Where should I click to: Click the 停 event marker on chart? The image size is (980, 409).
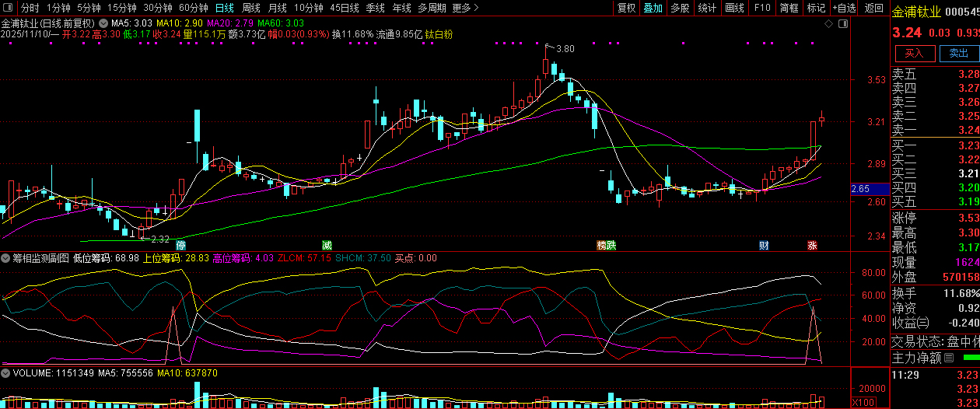tap(181, 246)
